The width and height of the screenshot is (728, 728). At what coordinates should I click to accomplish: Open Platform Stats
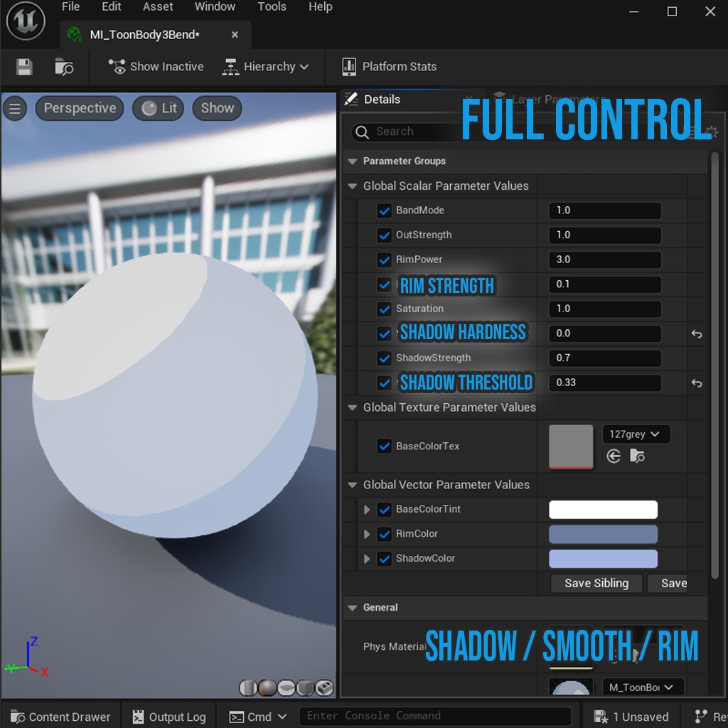point(388,66)
